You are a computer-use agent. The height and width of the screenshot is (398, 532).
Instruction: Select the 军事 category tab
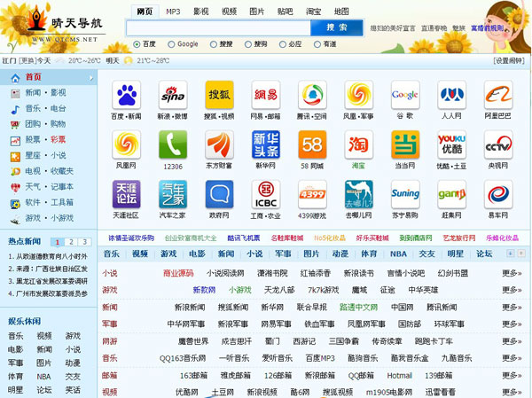(284, 254)
